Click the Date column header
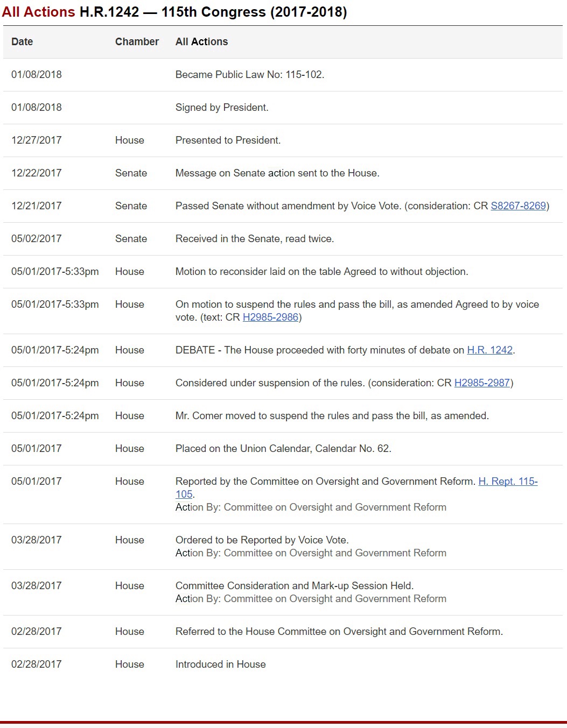Viewport: 567px width, 728px height. (x=22, y=41)
